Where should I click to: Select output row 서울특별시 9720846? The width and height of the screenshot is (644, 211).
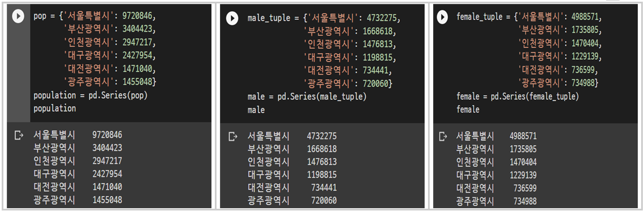coord(78,135)
